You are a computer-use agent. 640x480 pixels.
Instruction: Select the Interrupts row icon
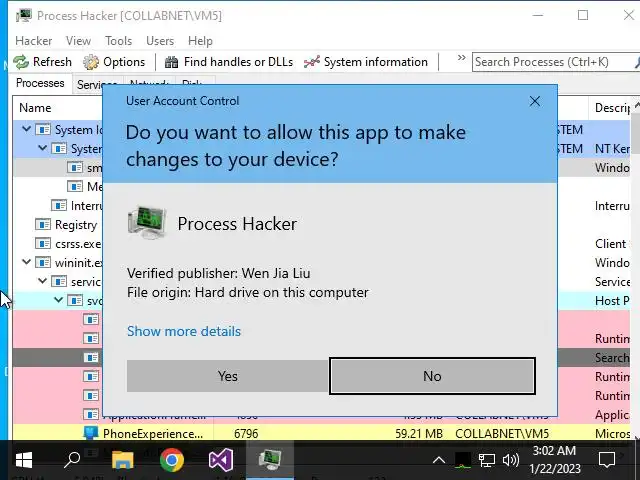59,205
